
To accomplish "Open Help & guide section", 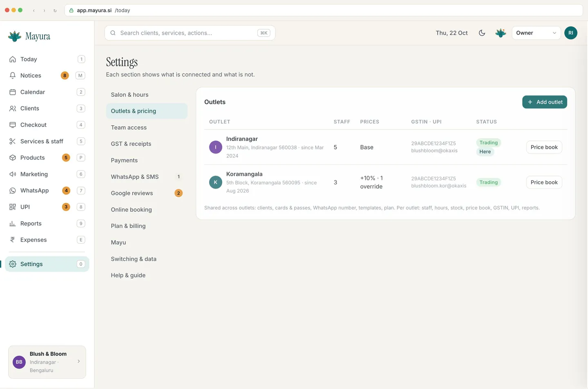I will 147,275.
